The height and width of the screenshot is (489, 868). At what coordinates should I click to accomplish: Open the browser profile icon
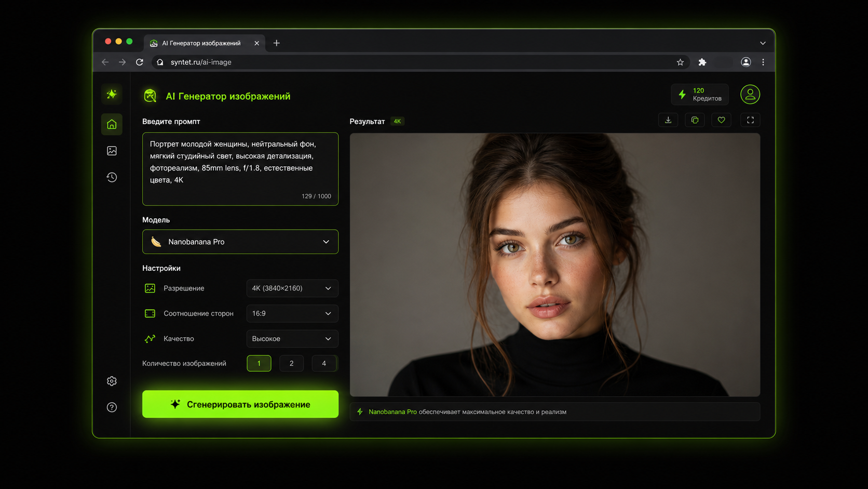(x=746, y=62)
